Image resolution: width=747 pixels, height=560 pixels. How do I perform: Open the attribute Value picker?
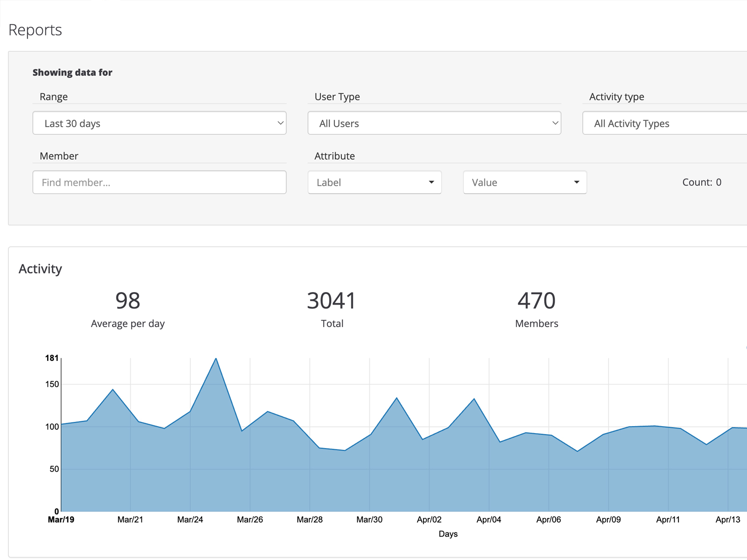pyautogui.click(x=524, y=182)
